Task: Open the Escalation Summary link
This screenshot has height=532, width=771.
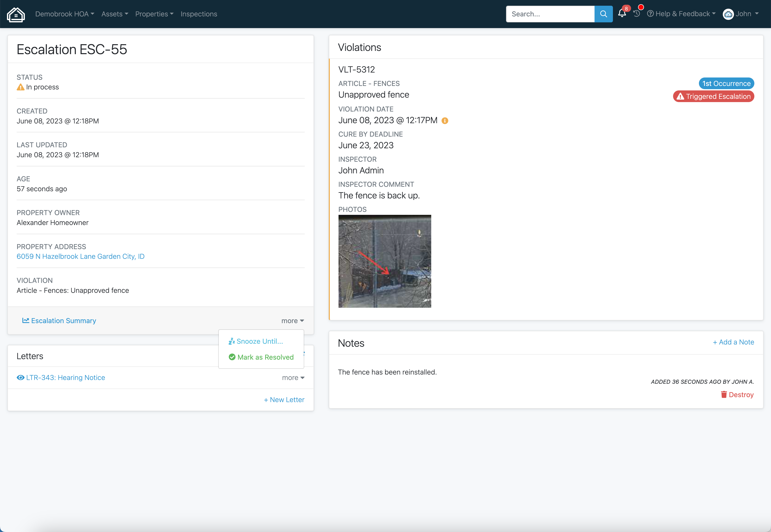Action: (x=59, y=321)
